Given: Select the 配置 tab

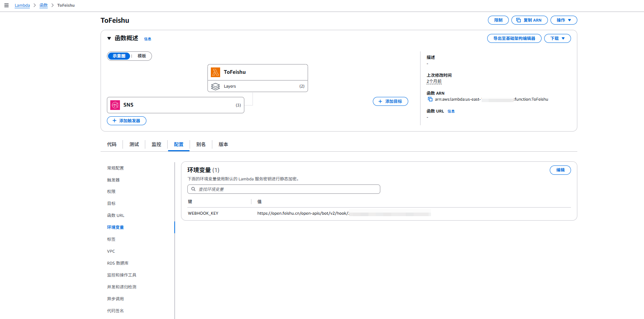Looking at the screenshot, I should point(179,145).
